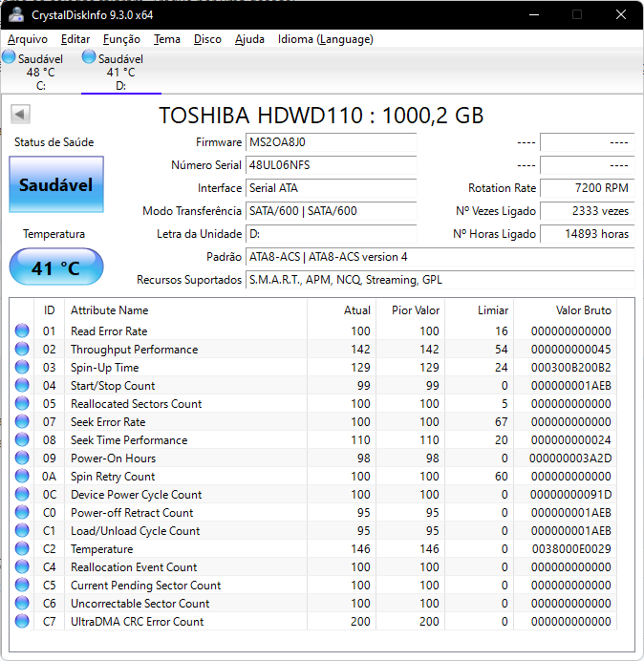
Task: Click the Interface field Serial ATA
Action: tap(331, 187)
